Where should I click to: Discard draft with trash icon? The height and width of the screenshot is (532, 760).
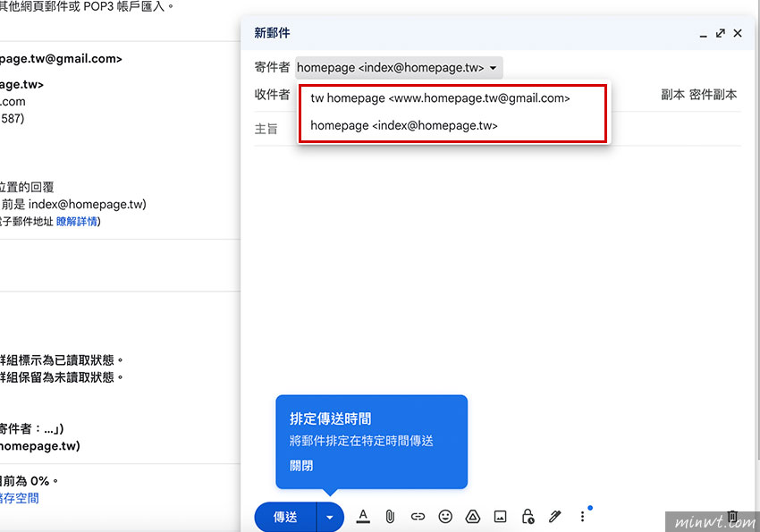click(732, 517)
